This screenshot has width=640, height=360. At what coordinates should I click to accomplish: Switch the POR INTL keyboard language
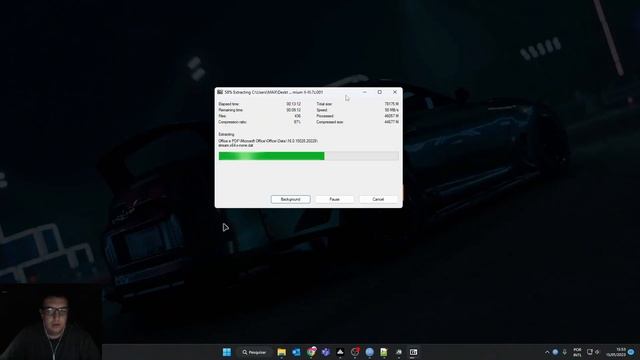577,352
